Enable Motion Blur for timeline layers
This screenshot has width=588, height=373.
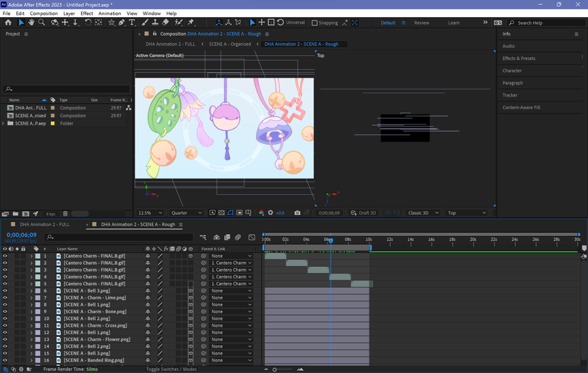coord(238,238)
